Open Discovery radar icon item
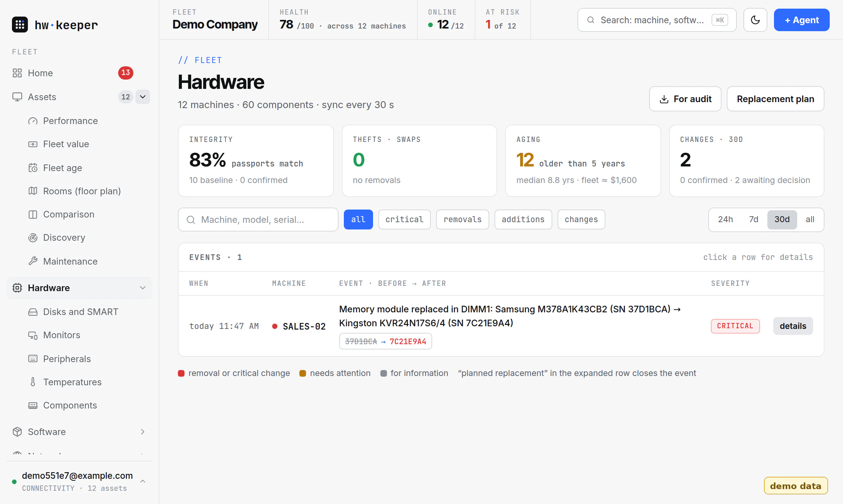 tap(33, 238)
